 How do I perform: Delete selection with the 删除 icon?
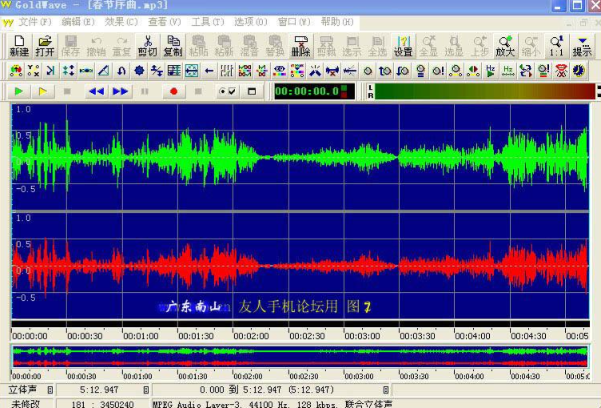click(x=300, y=45)
